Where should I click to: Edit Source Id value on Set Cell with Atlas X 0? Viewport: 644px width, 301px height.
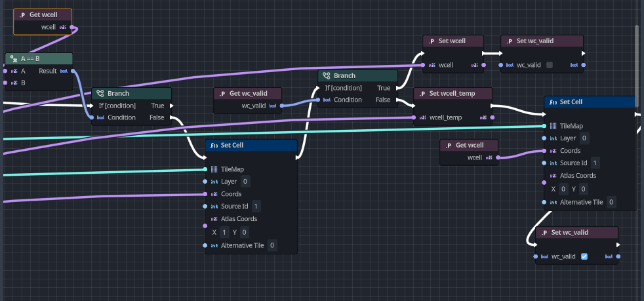595,163
